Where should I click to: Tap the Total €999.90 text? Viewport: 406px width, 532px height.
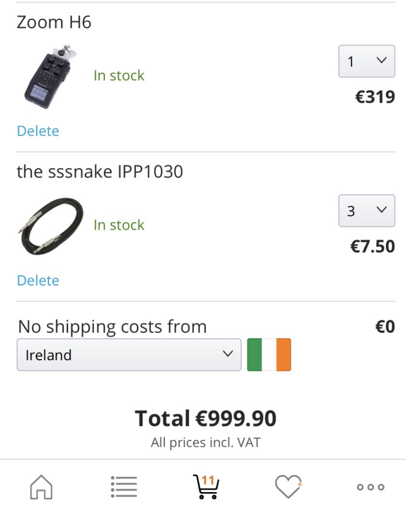point(205,418)
